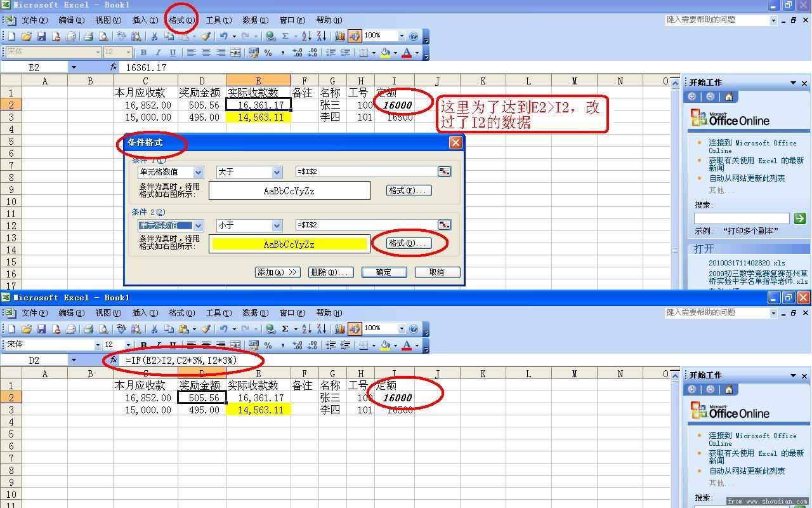This screenshot has height=508, width=812.
Task: Toggle Align Right in the upper Excel toolbar
Action: (x=221, y=53)
